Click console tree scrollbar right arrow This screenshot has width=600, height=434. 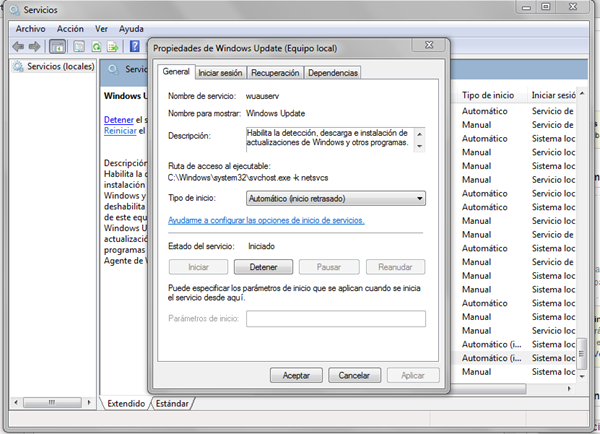coord(89,403)
